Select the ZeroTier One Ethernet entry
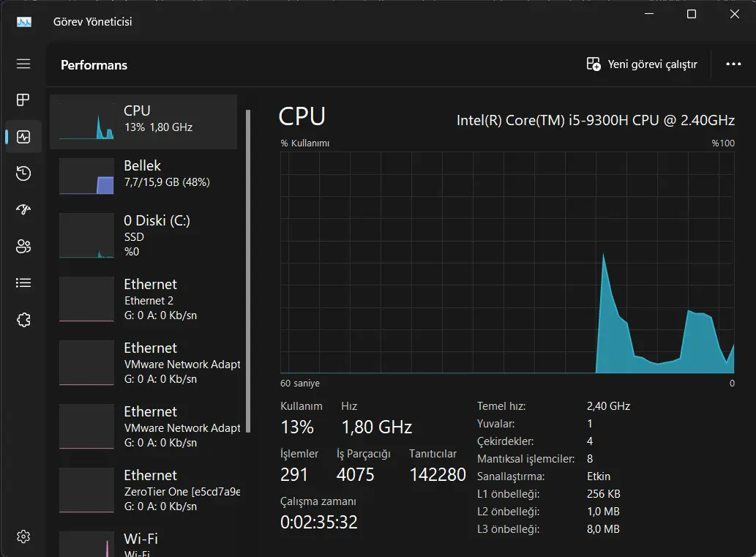756x557 pixels. 143,490
